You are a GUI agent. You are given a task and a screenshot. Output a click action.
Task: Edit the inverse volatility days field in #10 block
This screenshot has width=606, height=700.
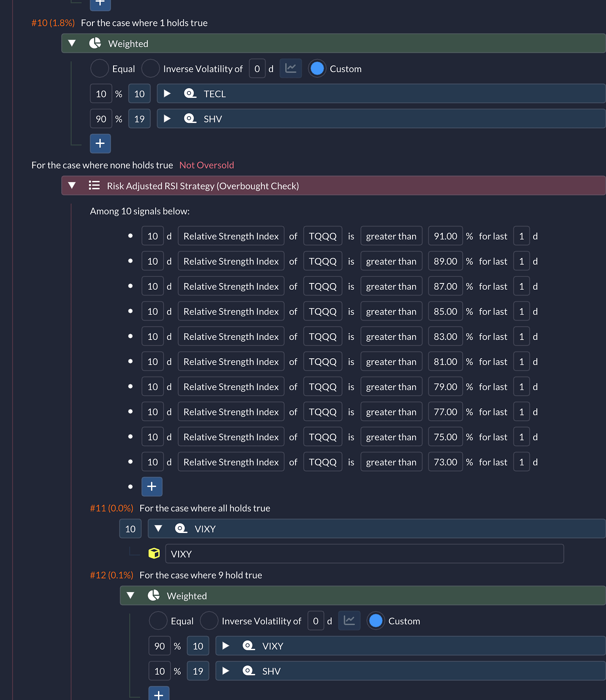click(257, 69)
